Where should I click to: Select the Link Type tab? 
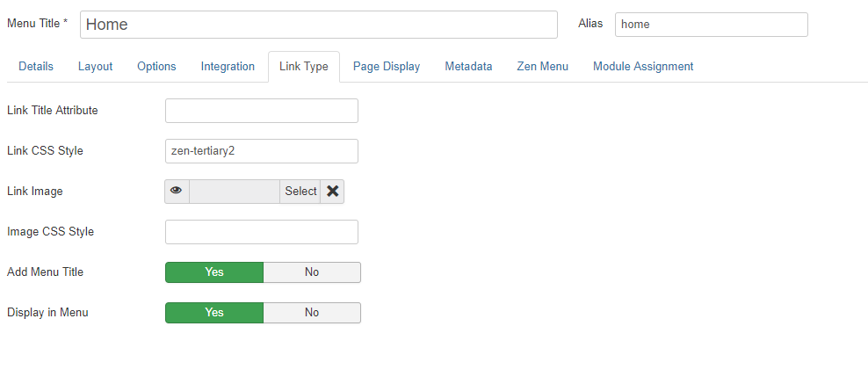tap(304, 67)
